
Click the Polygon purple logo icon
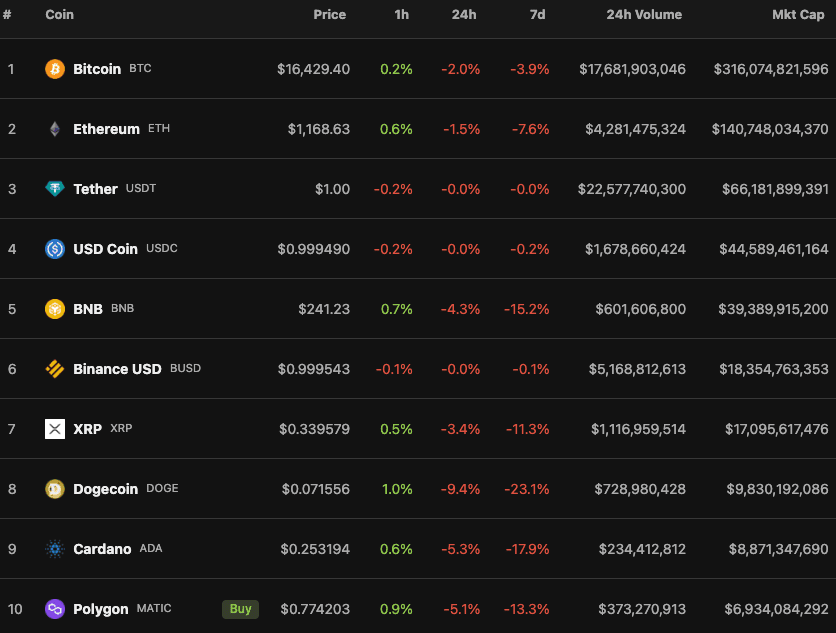point(55,609)
